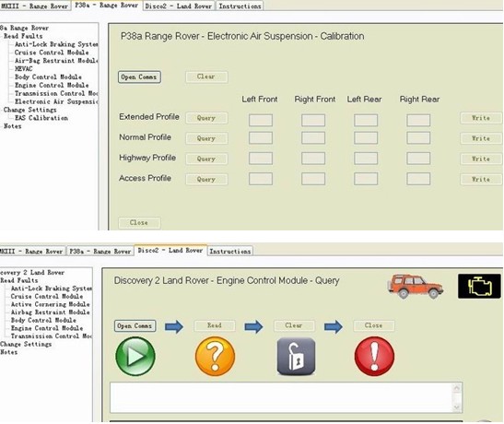The height and width of the screenshot is (424, 504).
Task: Select Air-Bag Restraint Module in P38a tree
Action: [56, 61]
